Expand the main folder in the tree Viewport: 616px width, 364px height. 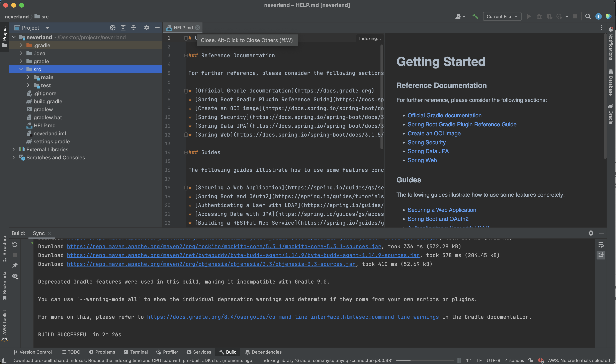(28, 77)
